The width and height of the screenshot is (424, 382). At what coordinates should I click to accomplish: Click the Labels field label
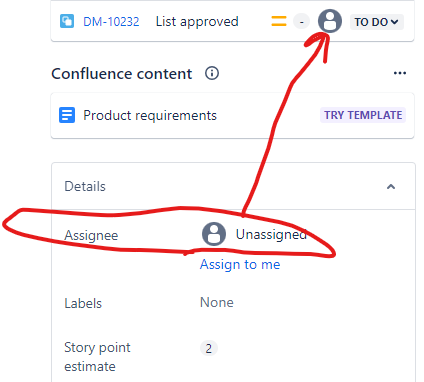(x=83, y=303)
